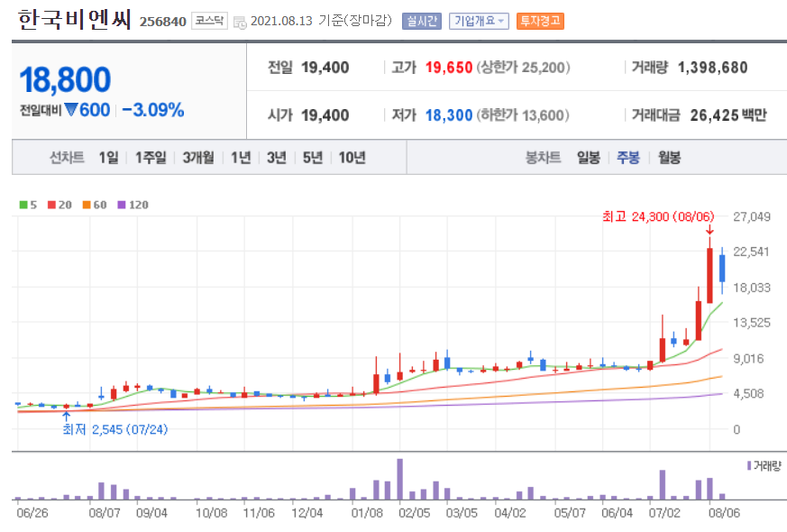Click the 한국비엔씨 stock name heading

click(x=75, y=20)
